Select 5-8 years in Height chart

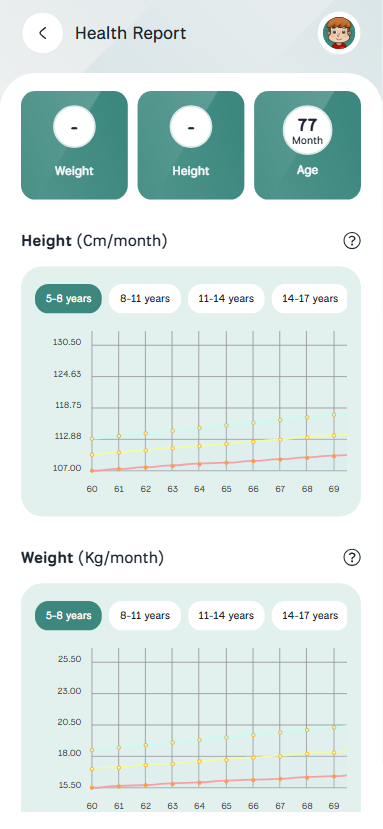[68, 299]
